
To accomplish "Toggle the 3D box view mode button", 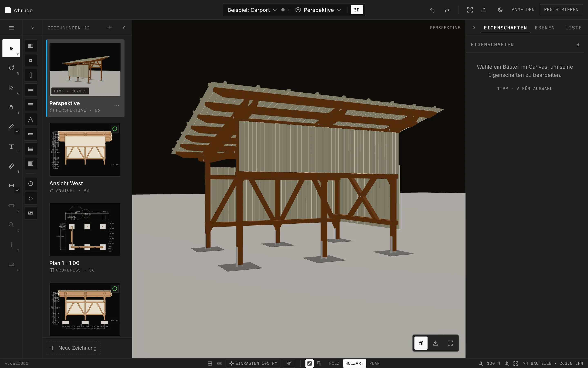I will [x=421, y=343].
